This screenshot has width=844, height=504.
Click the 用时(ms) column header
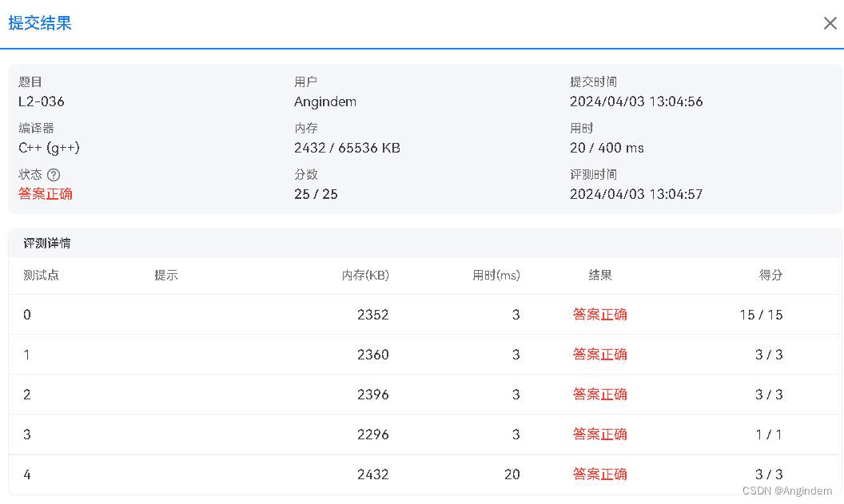[496, 276]
